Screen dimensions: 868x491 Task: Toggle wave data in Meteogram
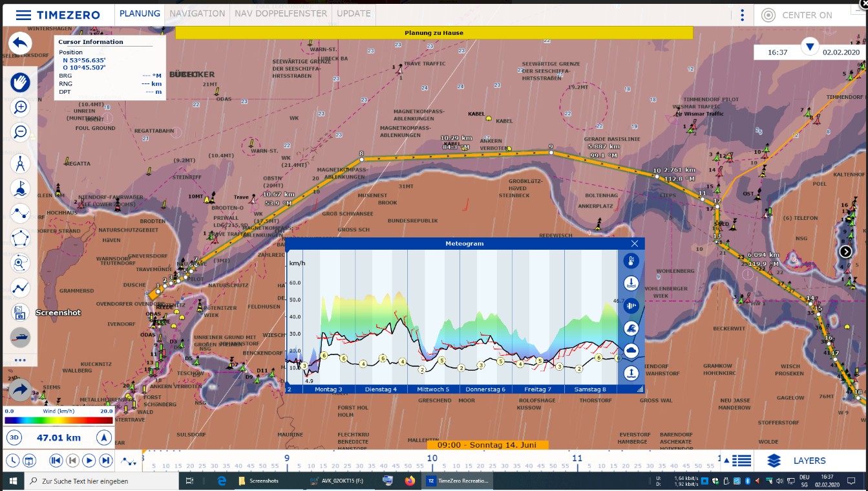pyautogui.click(x=631, y=328)
